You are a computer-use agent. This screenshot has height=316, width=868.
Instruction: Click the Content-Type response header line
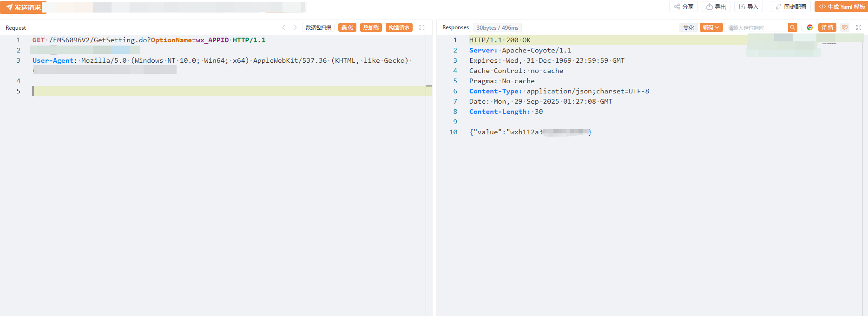[559, 91]
